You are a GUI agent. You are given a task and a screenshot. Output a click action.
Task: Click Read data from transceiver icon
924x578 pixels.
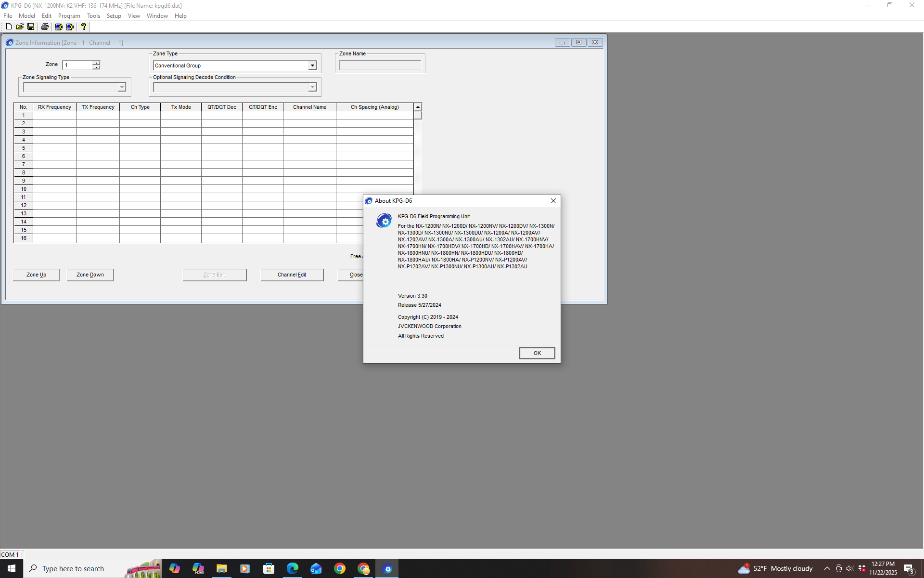pyautogui.click(x=59, y=26)
